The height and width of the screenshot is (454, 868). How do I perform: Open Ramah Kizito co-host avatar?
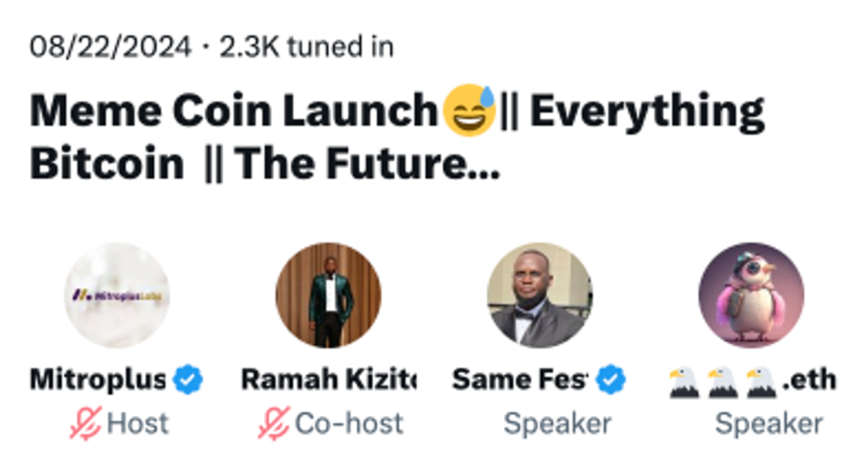coord(328,296)
